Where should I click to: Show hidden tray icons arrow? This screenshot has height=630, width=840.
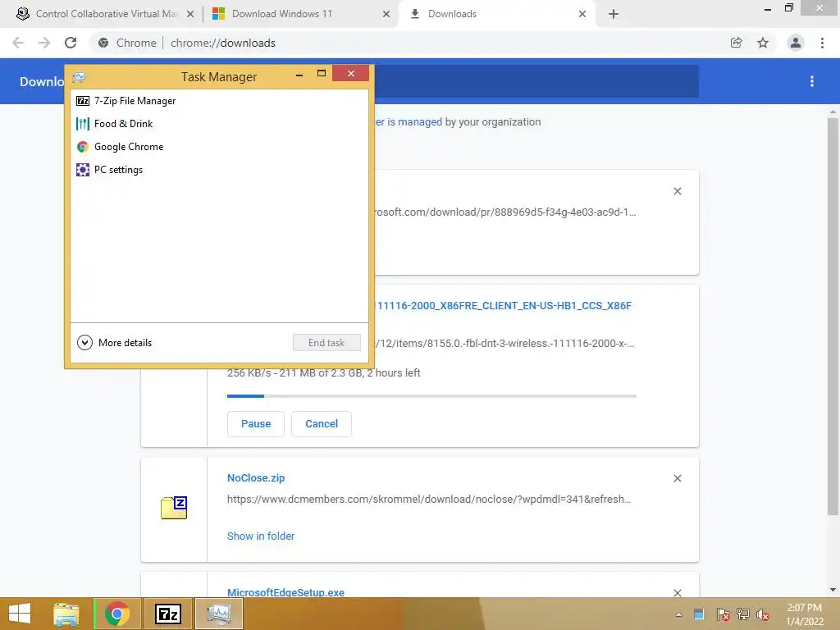click(678, 614)
